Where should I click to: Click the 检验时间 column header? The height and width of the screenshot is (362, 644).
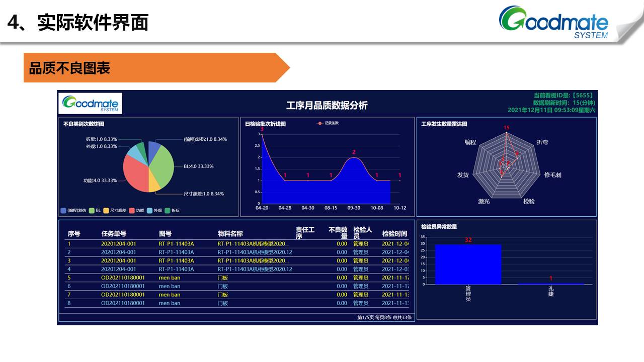pos(394,234)
